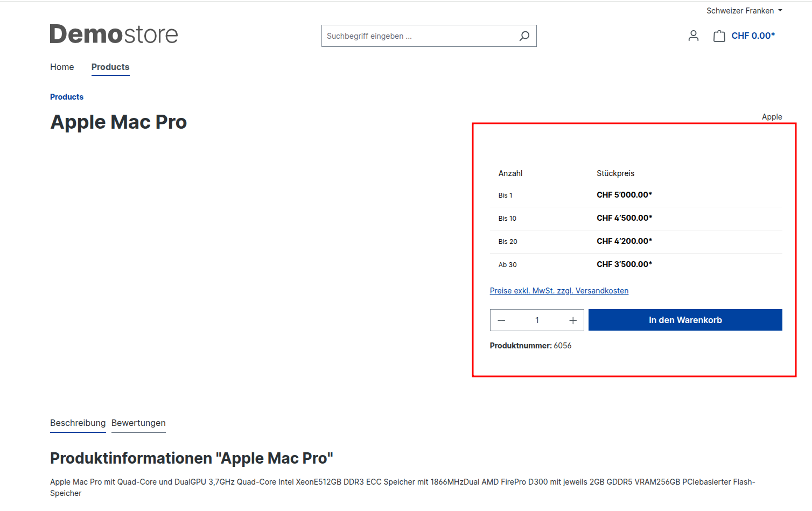Image resolution: width=812 pixels, height=511 pixels.
Task: Click the Products breadcrumb link
Action: pos(66,96)
